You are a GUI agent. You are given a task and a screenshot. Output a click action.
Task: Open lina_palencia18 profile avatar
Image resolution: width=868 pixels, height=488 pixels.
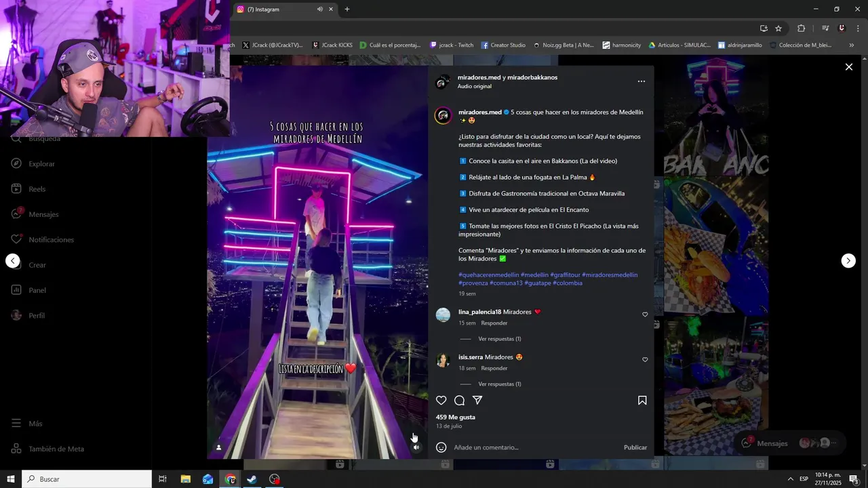443,314
